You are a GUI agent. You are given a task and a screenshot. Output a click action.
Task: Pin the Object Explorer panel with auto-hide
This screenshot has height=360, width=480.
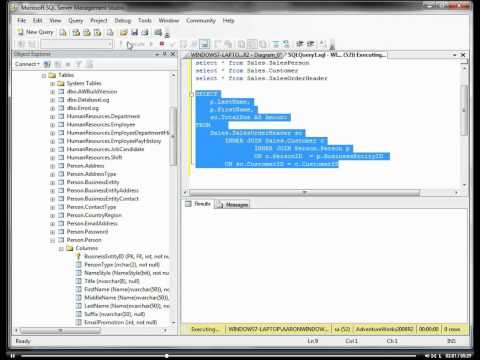(x=164, y=54)
